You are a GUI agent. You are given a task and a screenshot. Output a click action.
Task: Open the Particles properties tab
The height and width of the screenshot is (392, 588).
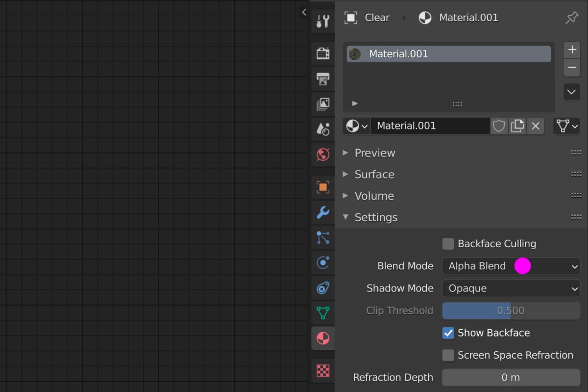(323, 238)
